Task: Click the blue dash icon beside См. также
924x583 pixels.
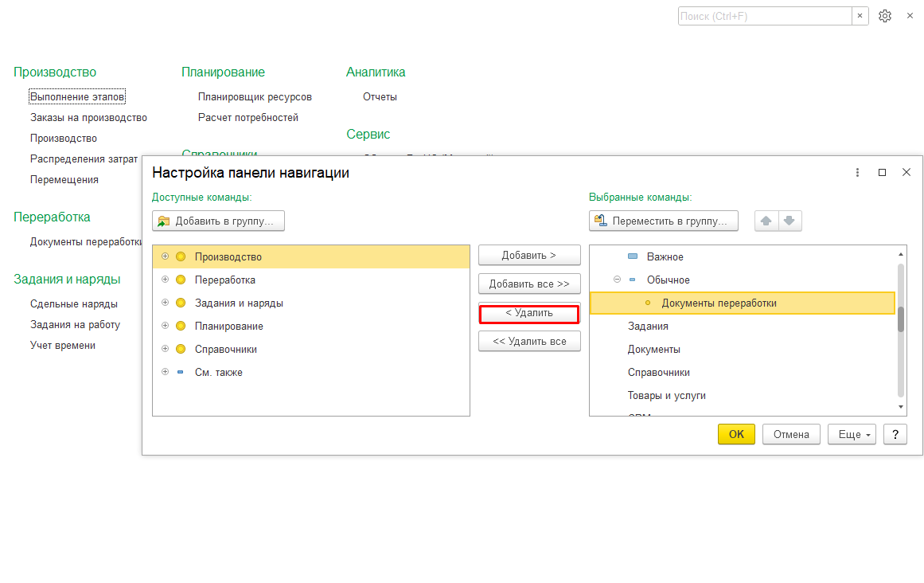Action: tap(181, 372)
